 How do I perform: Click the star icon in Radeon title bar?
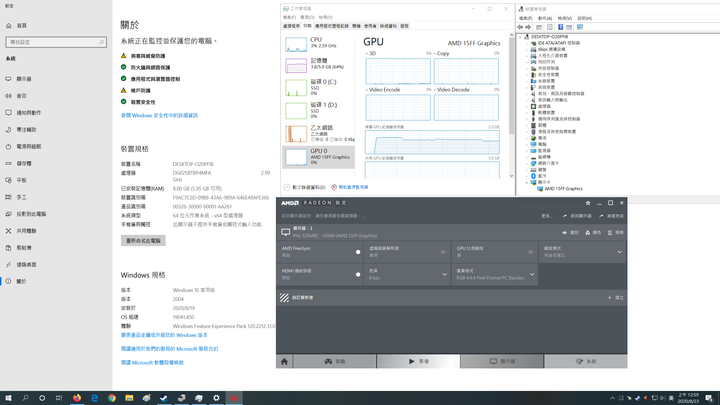(588, 202)
